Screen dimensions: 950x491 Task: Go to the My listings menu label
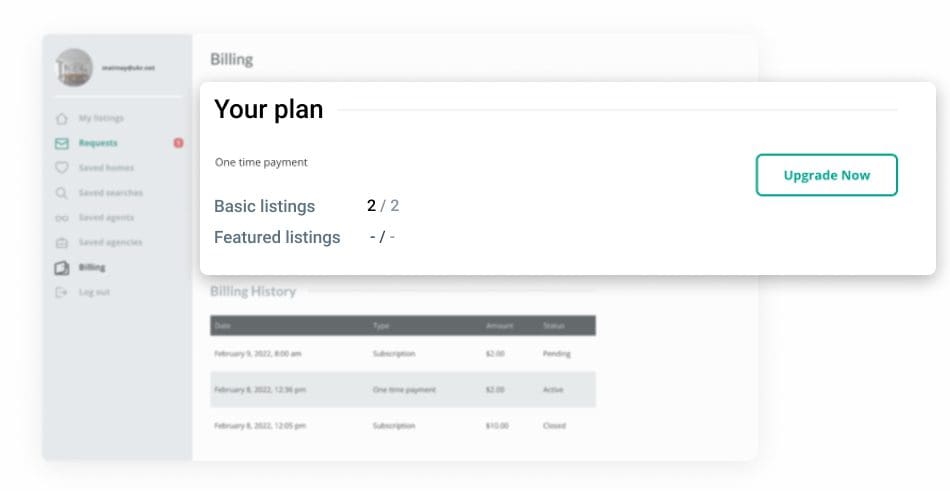tap(101, 118)
